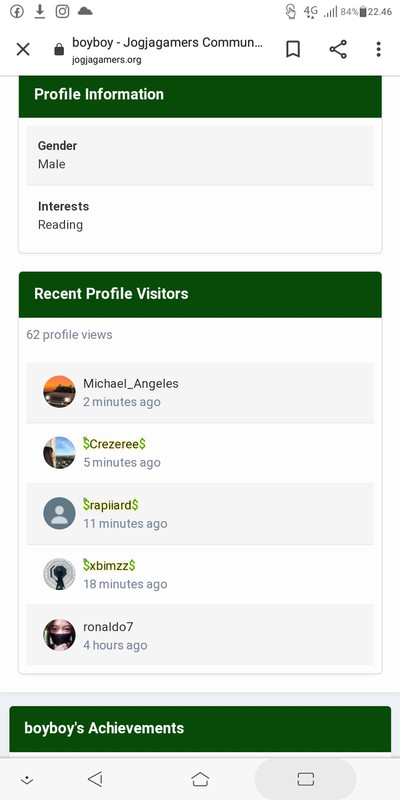Open the three-dot browser menu
The width and height of the screenshot is (400, 800).
(x=378, y=49)
